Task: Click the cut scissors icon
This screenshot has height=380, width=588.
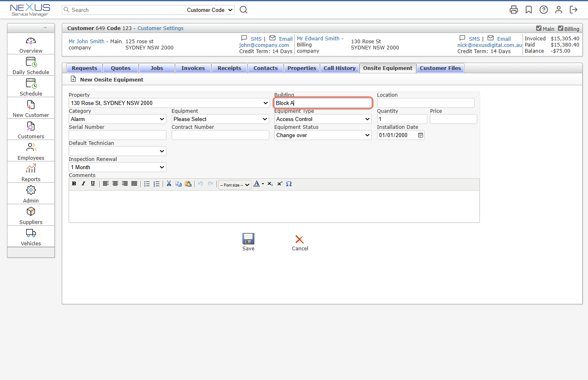Action: [x=169, y=184]
